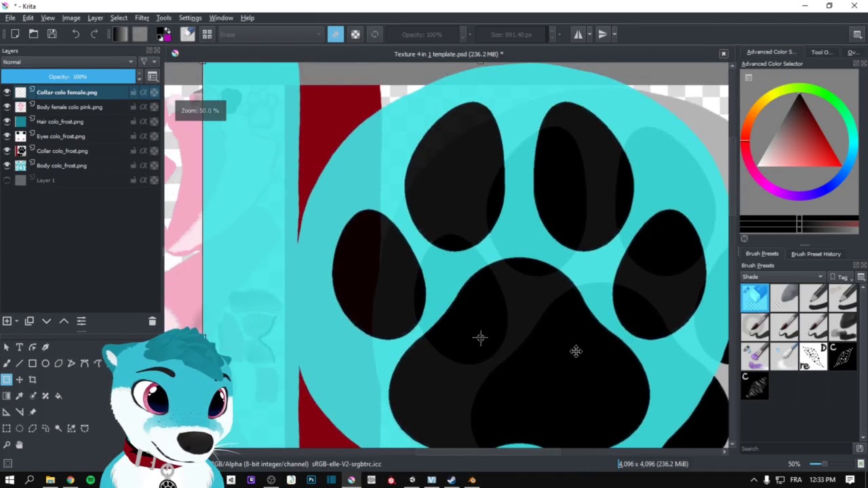Open the layer blending mode dropdown
Viewport: 868px width, 488px height.
point(68,62)
